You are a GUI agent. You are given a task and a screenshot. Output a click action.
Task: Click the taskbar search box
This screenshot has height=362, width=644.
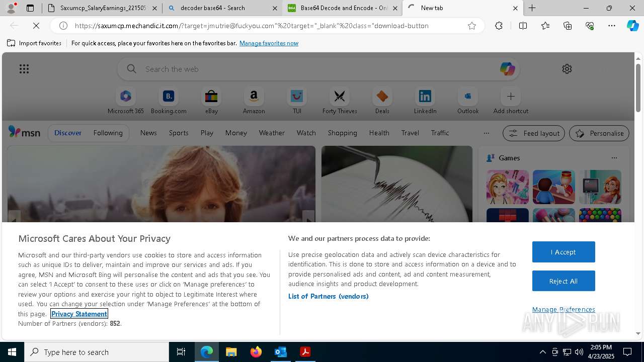point(97,352)
